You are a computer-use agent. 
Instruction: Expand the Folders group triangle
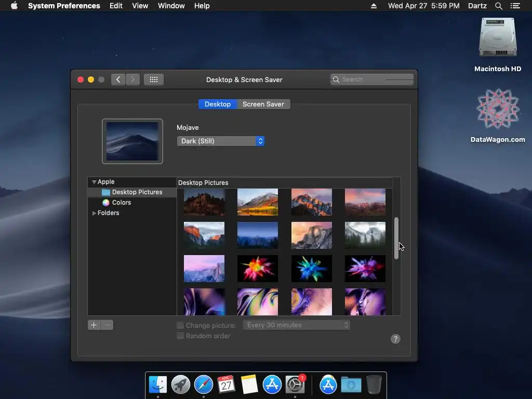coord(94,213)
